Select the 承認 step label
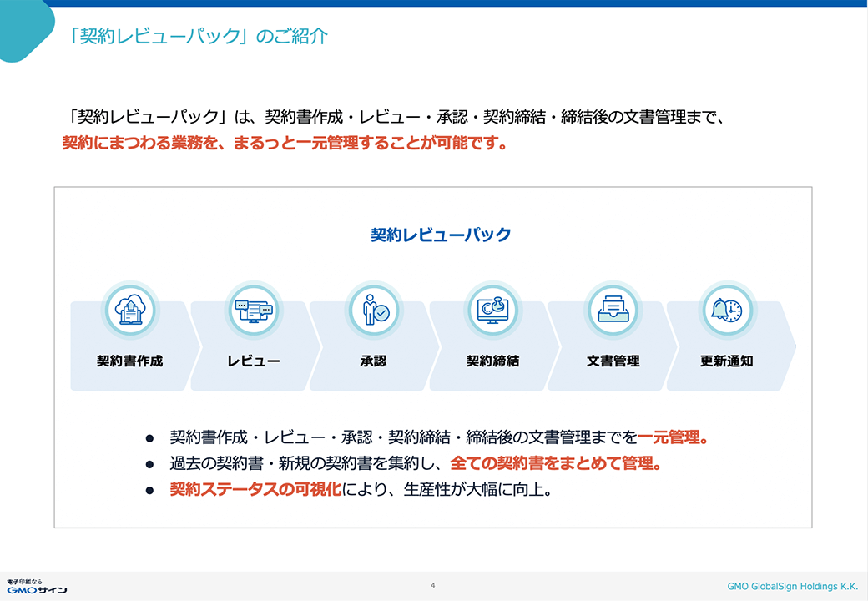Viewport: 868px width, 601px height. 373,361
